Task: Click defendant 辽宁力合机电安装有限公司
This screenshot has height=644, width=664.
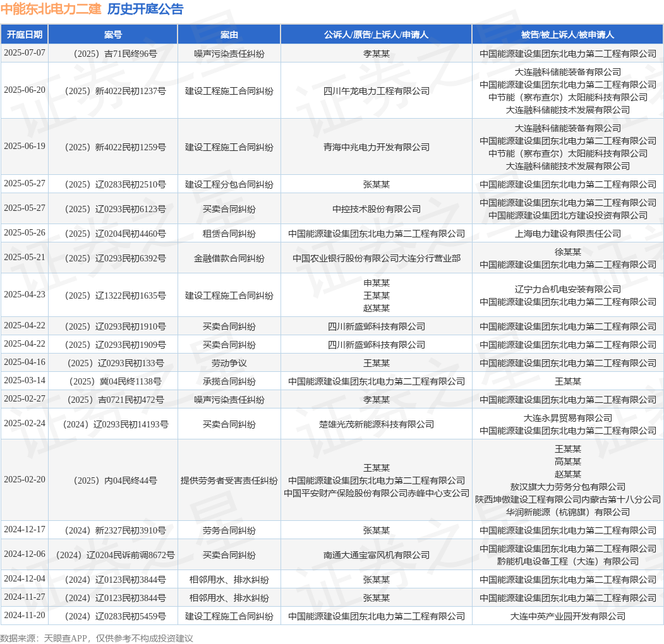Action: click(x=568, y=289)
